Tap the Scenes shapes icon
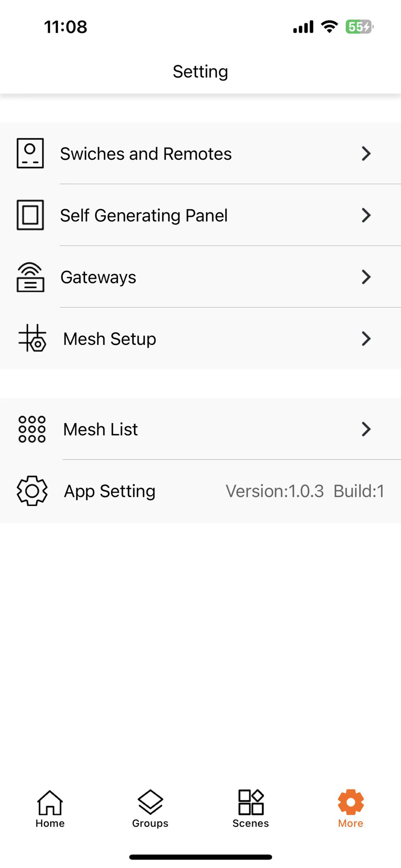The image size is (401, 868). click(x=251, y=802)
